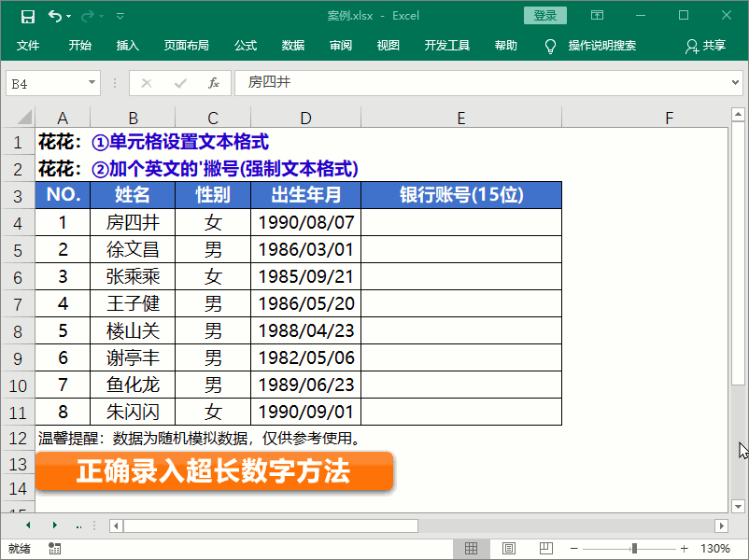Switch to the 开发工具 ribbon tab
The height and width of the screenshot is (560, 749).
click(x=447, y=46)
